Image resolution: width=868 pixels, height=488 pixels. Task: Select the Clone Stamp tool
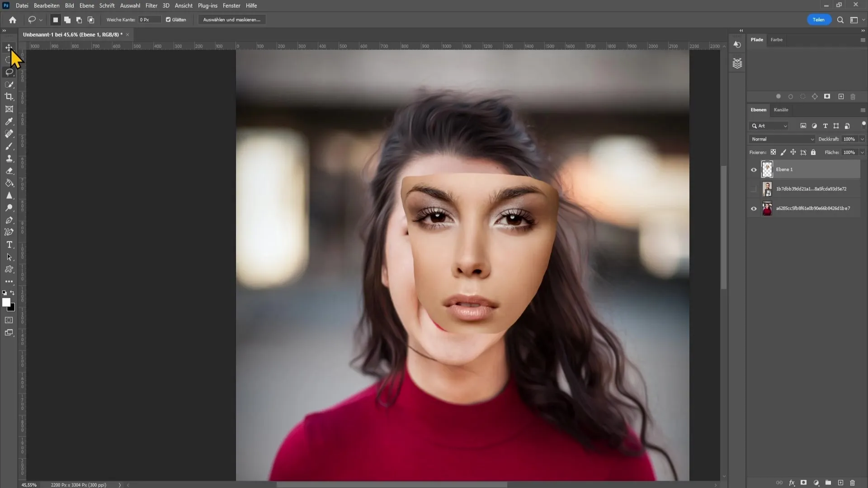[x=9, y=159]
